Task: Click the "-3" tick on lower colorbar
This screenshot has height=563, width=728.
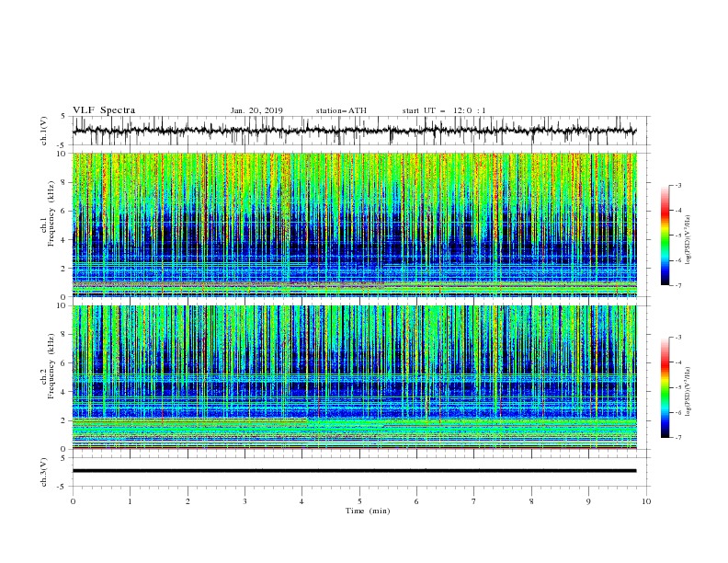Action: pos(678,338)
